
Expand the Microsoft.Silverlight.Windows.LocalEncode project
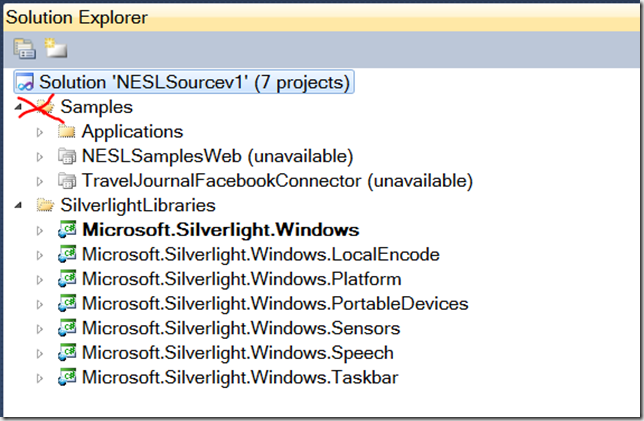click(x=40, y=255)
